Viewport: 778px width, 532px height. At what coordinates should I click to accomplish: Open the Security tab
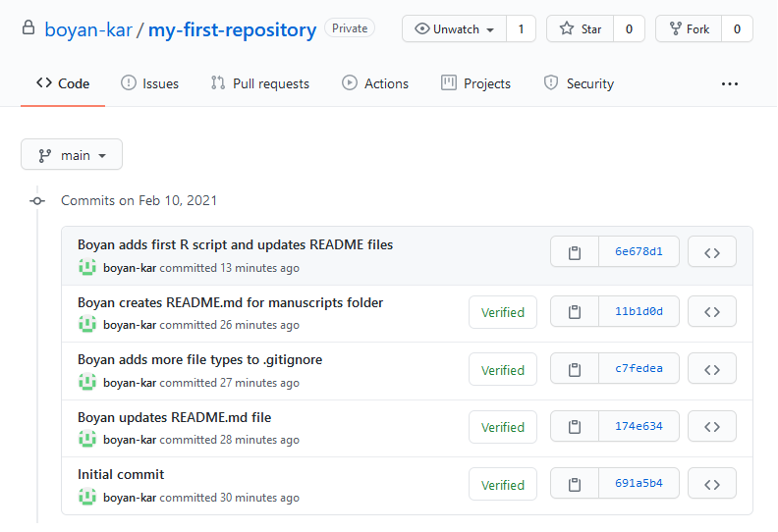click(579, 83)
